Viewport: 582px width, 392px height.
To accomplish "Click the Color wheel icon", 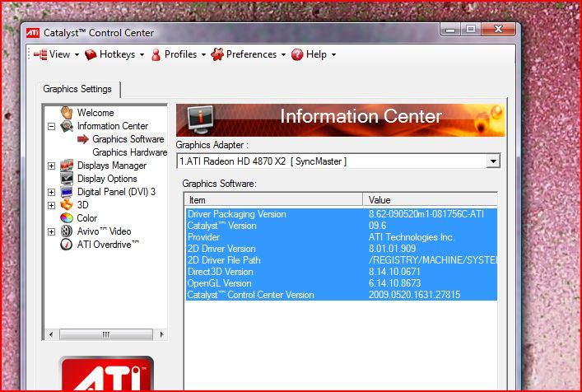I will pos(67,218).
